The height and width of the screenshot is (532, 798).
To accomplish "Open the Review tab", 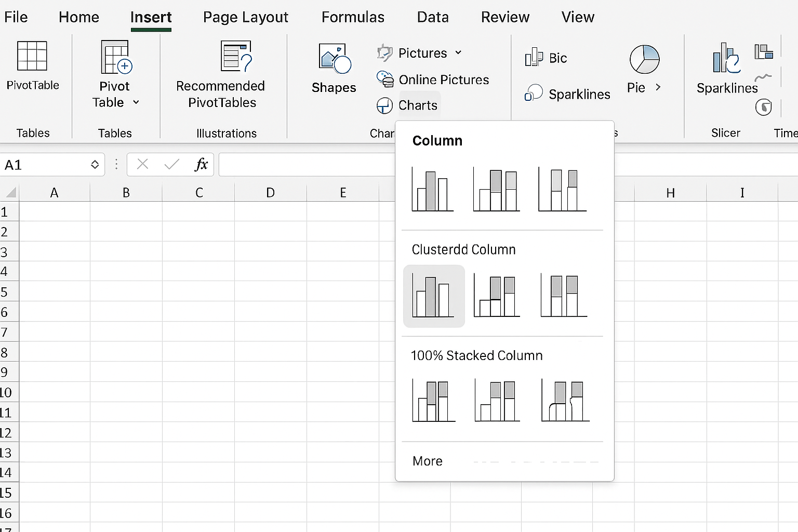I will (x=505, y=17).
